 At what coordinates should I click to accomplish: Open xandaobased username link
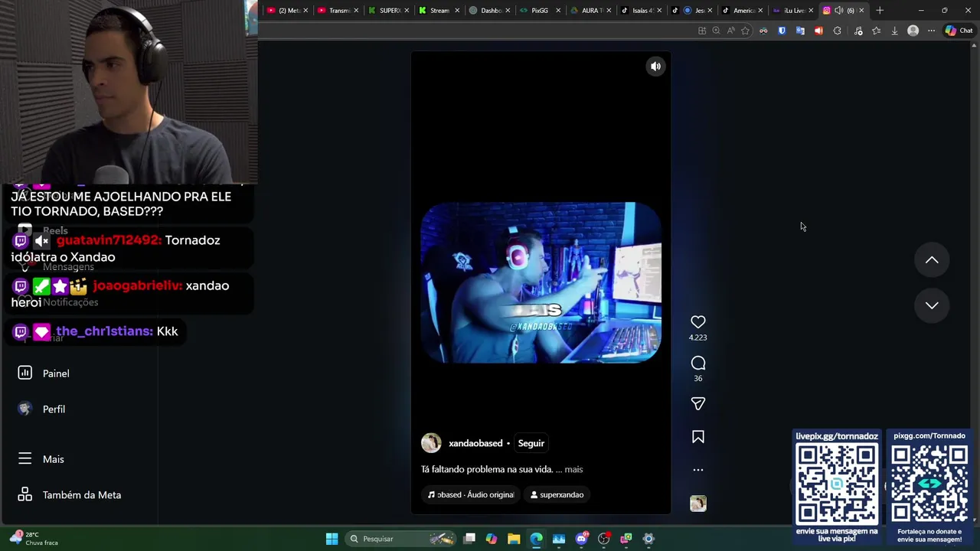[475, 443]
